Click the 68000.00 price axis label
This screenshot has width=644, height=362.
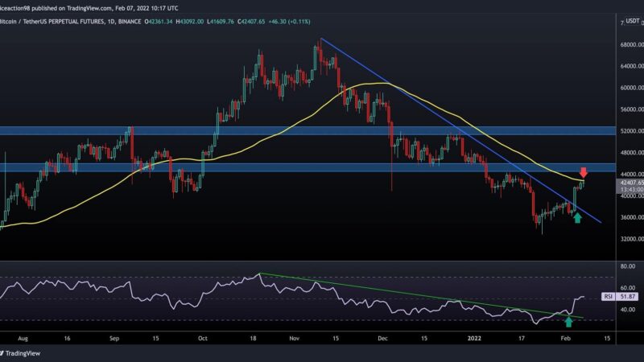(632, 44)
